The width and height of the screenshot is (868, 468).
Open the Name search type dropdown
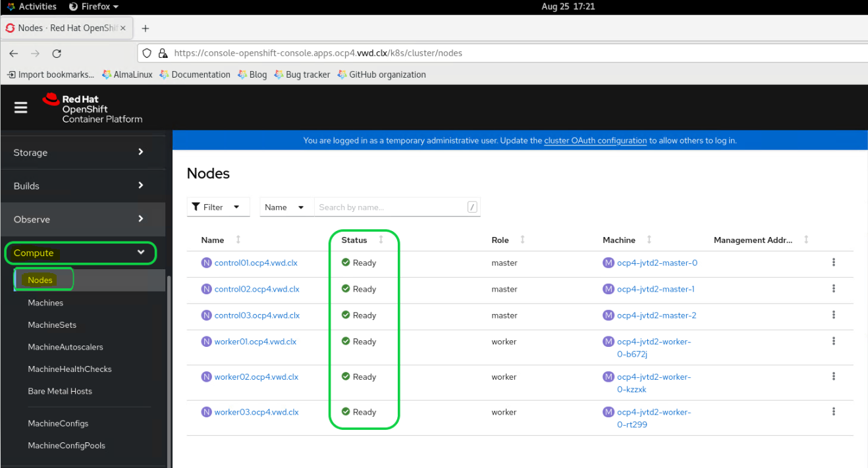(x=286, y=207)
